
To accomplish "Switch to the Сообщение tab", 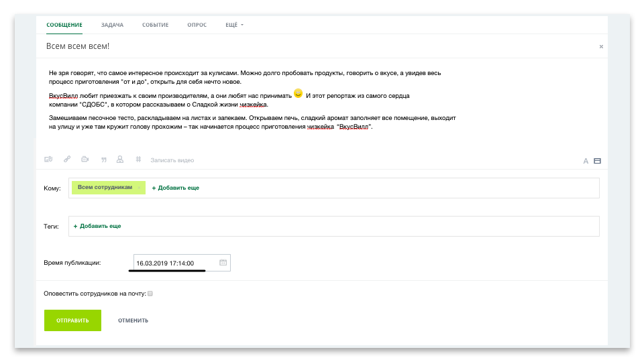I will pos(64,25).
